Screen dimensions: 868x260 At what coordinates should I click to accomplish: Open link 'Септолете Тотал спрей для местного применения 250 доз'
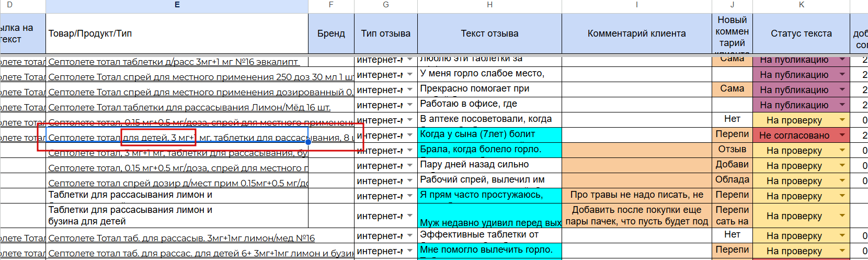201,77
